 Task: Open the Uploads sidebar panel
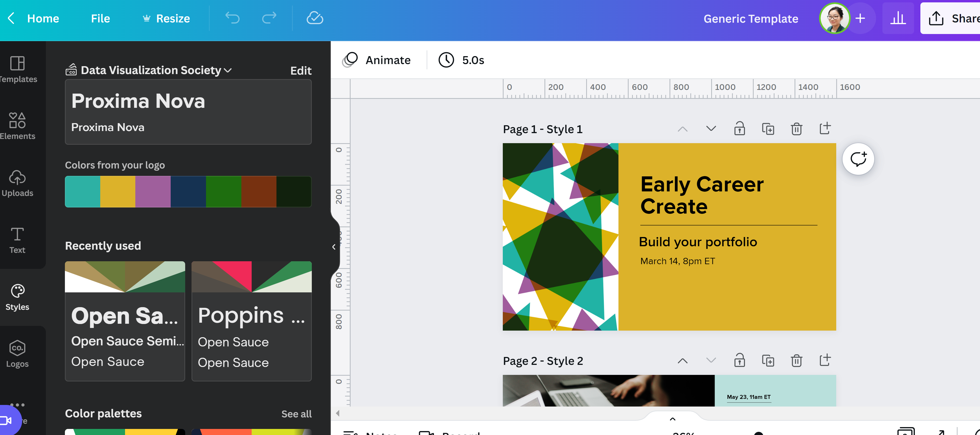[17, 183]
